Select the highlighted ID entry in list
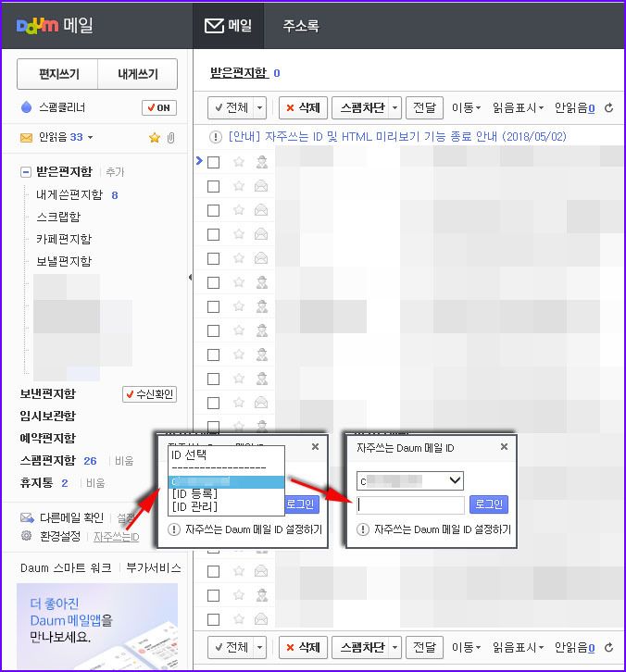The height and width of the screenshot is (672, 626). [226, 481]
